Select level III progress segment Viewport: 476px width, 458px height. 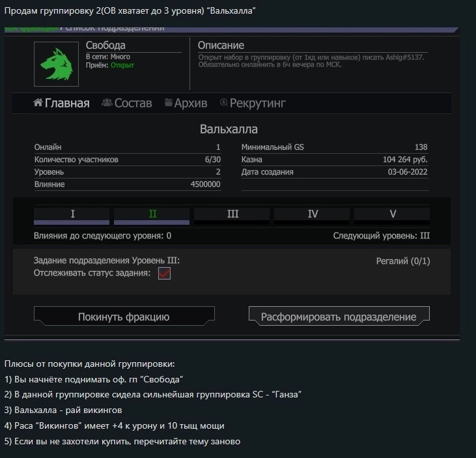click(x=232, y=216)
